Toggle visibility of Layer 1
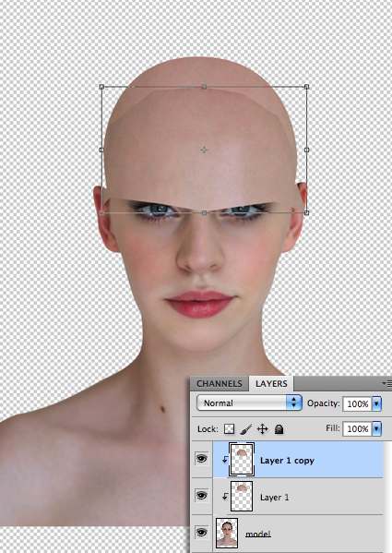Image resolution: width=392 pixels, height=553 pixels. tap(201, 496)
